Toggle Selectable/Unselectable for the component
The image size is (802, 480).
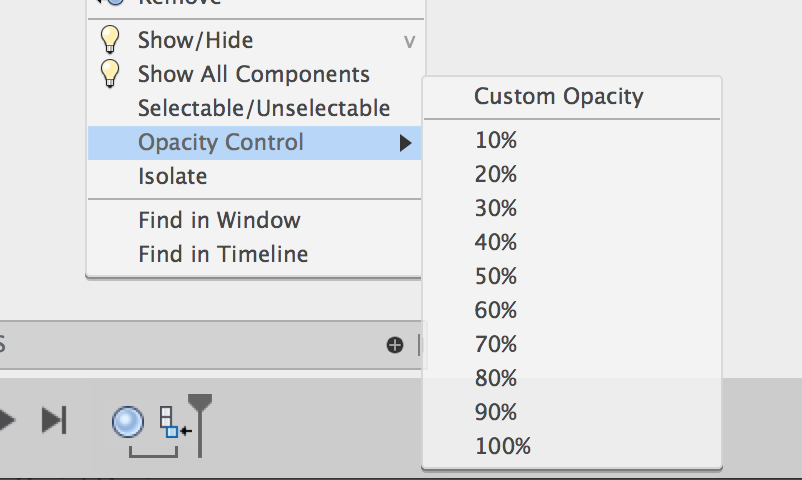tap(264, 108)
